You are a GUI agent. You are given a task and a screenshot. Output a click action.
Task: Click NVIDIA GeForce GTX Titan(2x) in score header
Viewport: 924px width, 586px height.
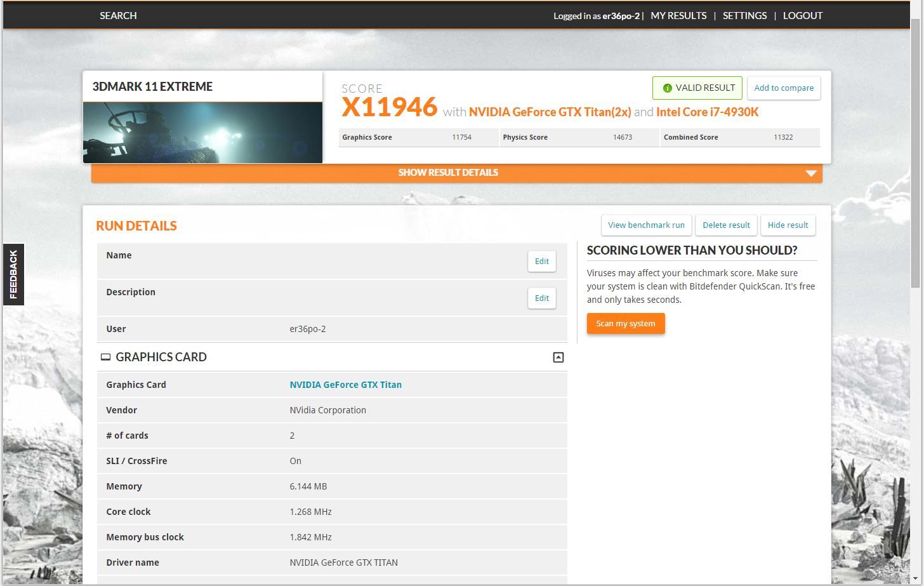coord(550,112)
